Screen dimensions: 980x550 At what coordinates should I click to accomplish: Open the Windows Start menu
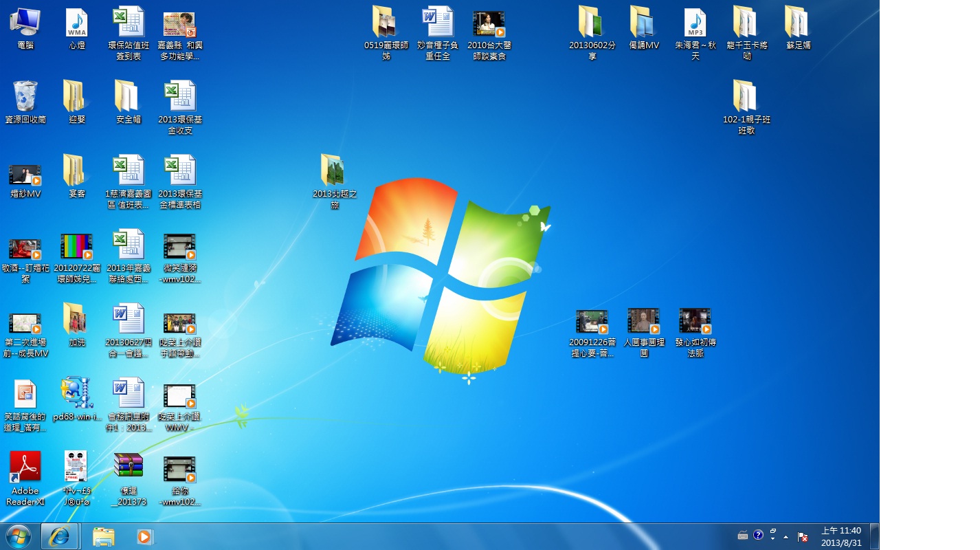[19, 536]
